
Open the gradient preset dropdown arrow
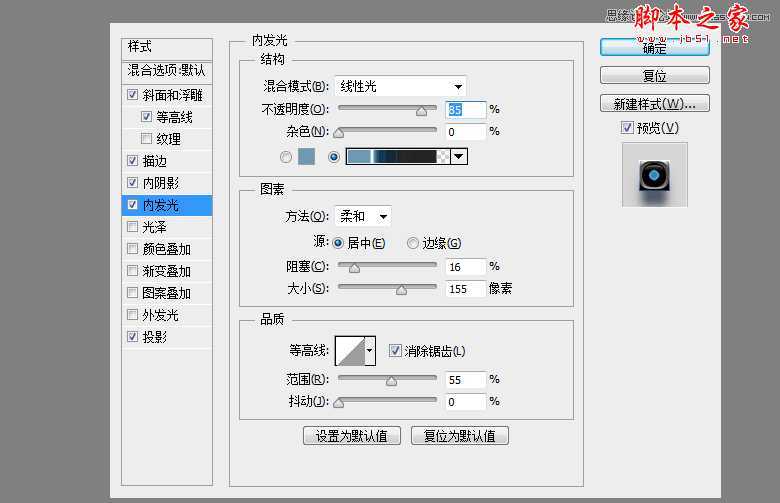tap(459, 156)
